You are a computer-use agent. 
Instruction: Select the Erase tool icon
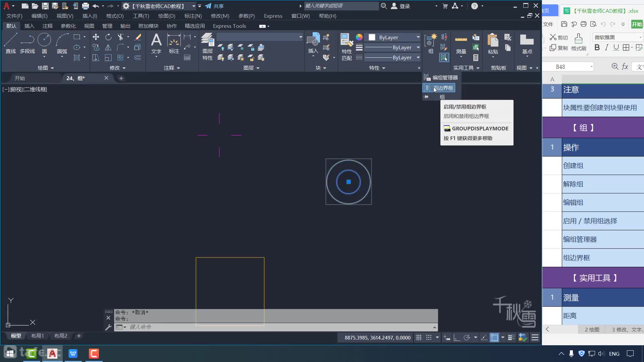tap(138, 37)
